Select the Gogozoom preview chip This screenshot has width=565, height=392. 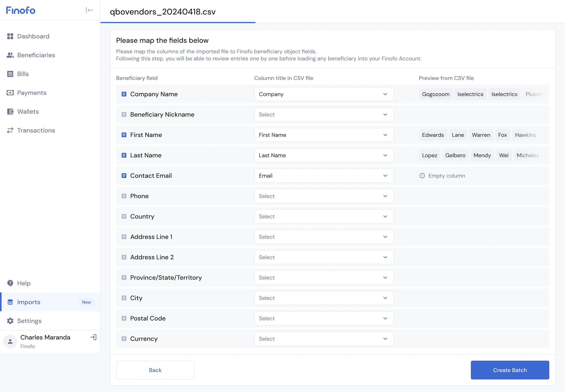pyautogui.click(x=436, y=94)
